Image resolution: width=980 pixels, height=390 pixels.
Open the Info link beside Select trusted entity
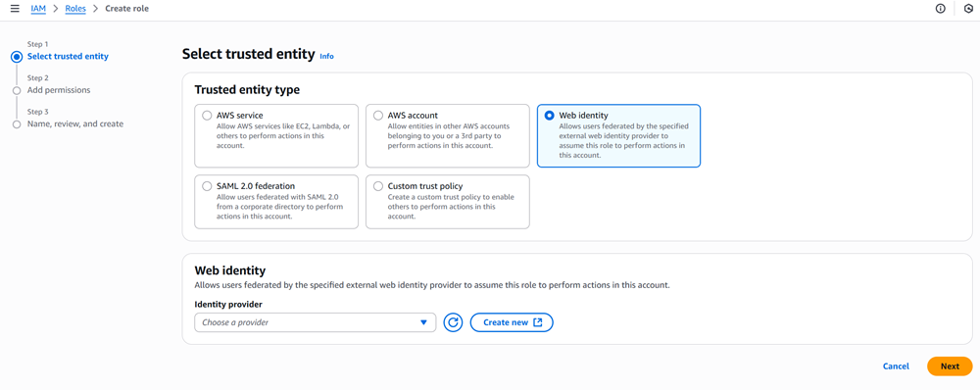click(327, 56)
